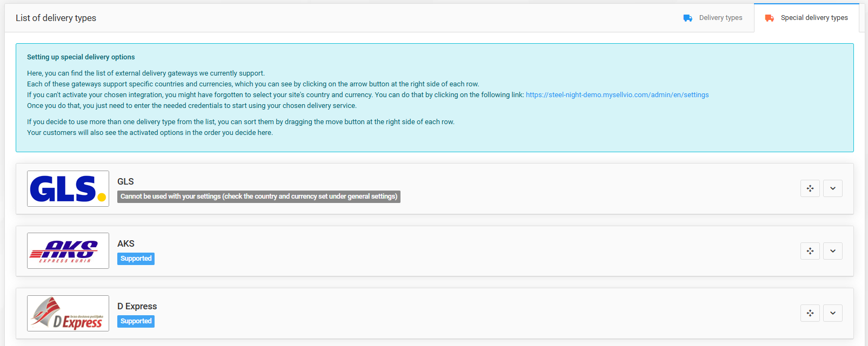Image resolution: width=868 pixels, height=346 pixels.
Task: Click the AKS delivery name title
Action: pos(126,244)
